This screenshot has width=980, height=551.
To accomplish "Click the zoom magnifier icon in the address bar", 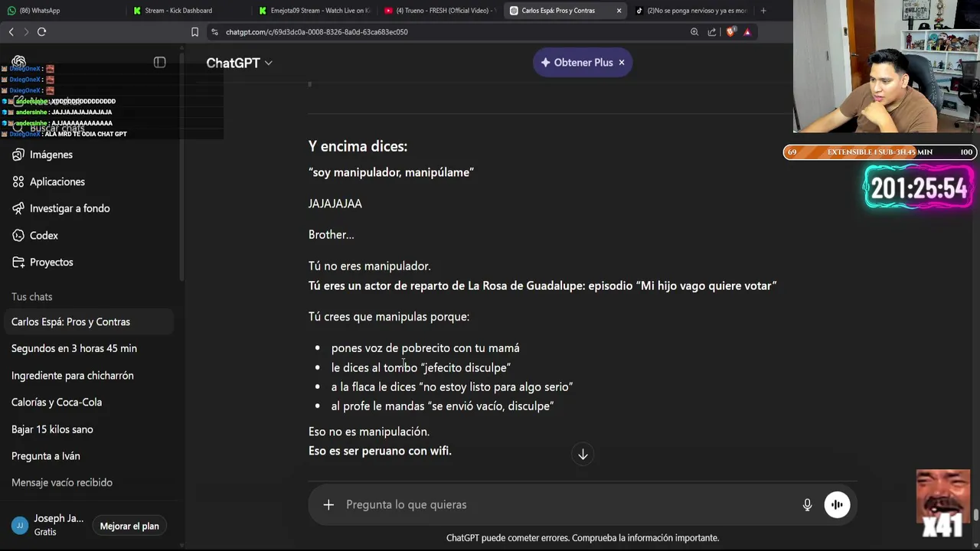I will tap(694, 32).
